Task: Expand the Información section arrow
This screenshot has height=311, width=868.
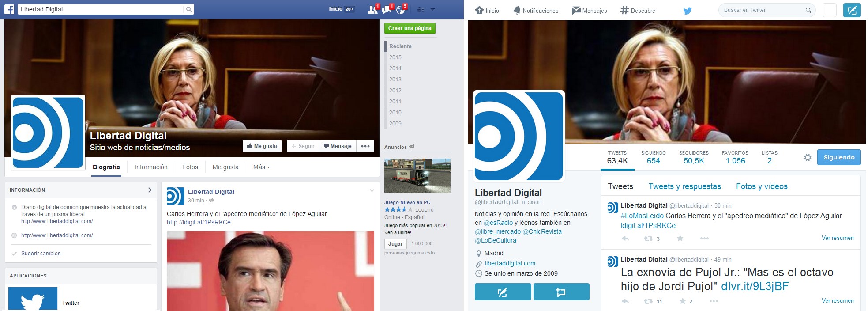Action: (150, 190)
